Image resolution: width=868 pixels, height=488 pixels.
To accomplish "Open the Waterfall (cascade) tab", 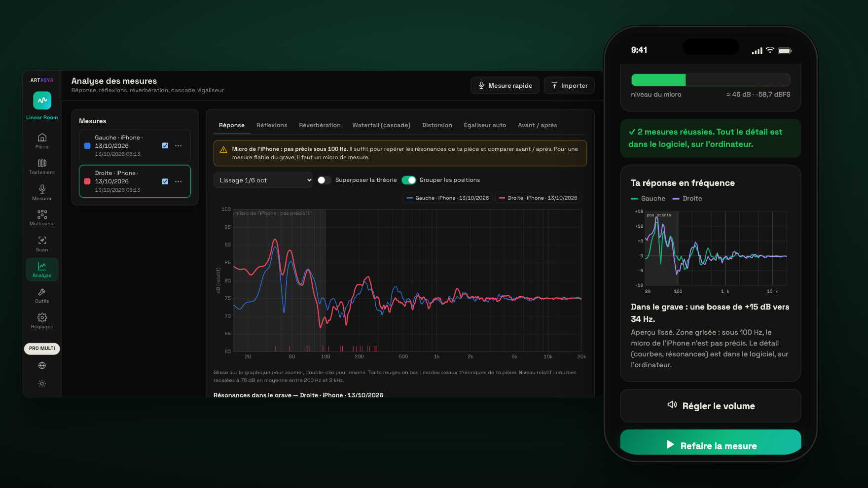I will [x=381, y=125].
